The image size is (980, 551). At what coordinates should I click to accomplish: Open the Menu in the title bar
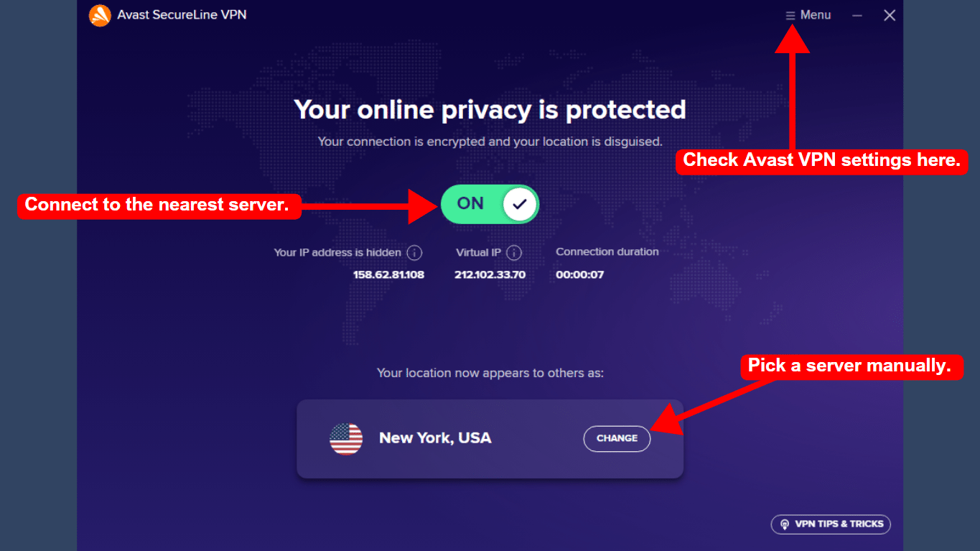pyautogui.click(x=808, y=15)
